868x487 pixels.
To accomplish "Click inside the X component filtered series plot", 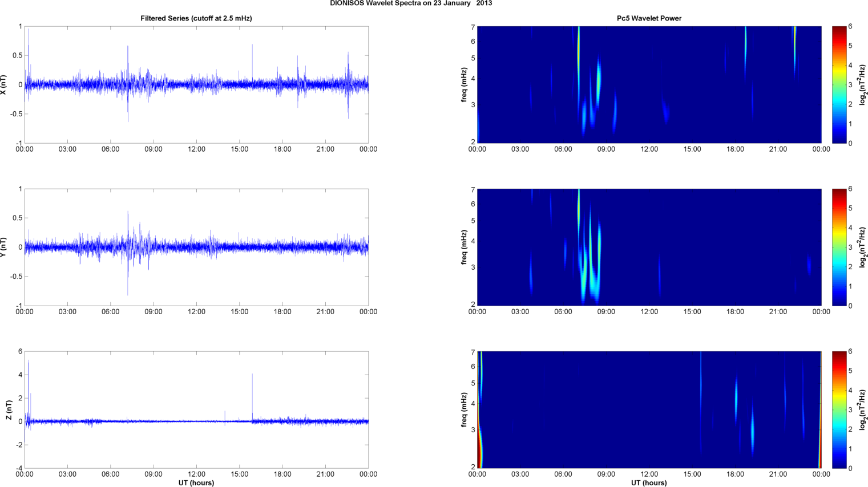I will click(196, 84).
